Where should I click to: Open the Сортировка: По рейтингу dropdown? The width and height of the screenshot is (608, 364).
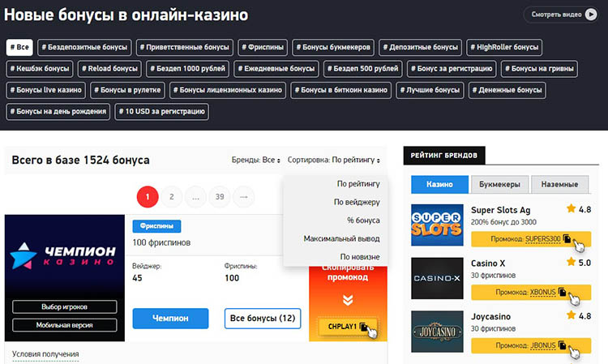point(333,160)
